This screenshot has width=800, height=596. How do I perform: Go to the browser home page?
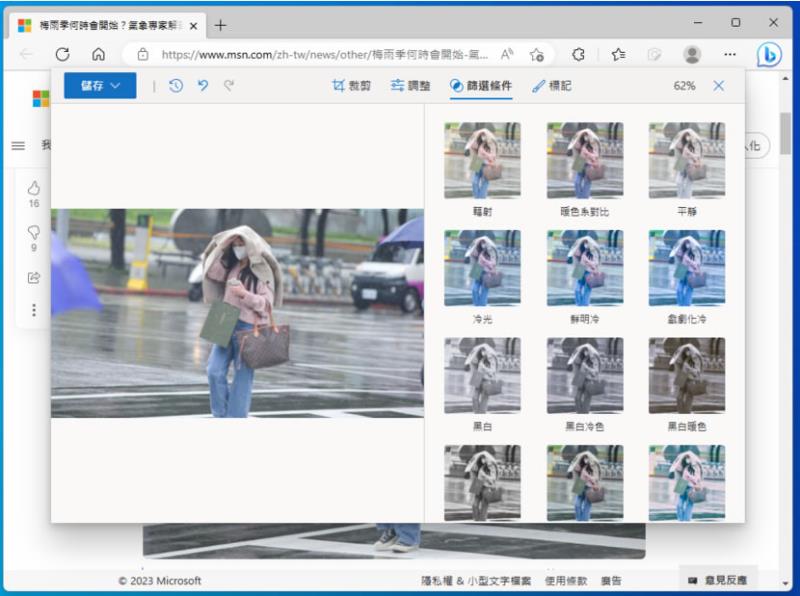pyautogui.click(x=98, y=54)
